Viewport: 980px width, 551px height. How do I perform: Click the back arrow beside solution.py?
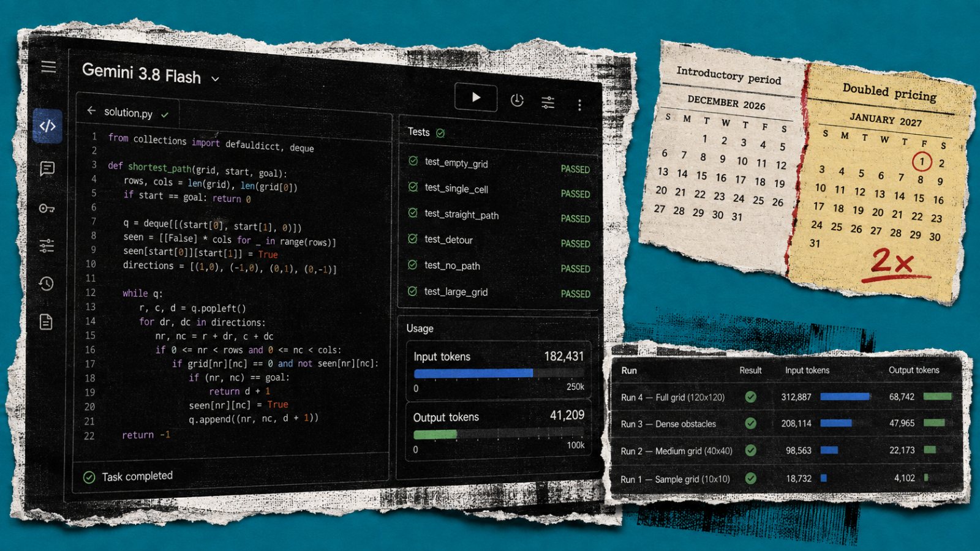(91, 110)
